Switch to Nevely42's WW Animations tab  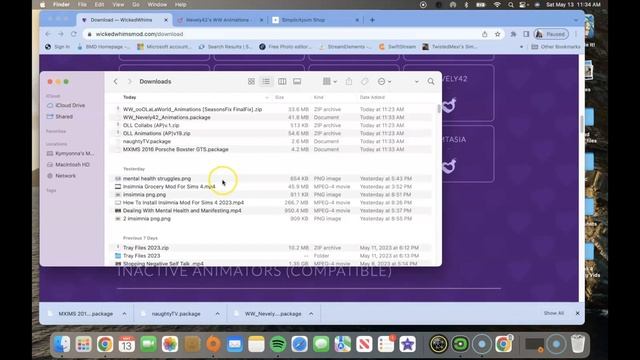(220, 20)
